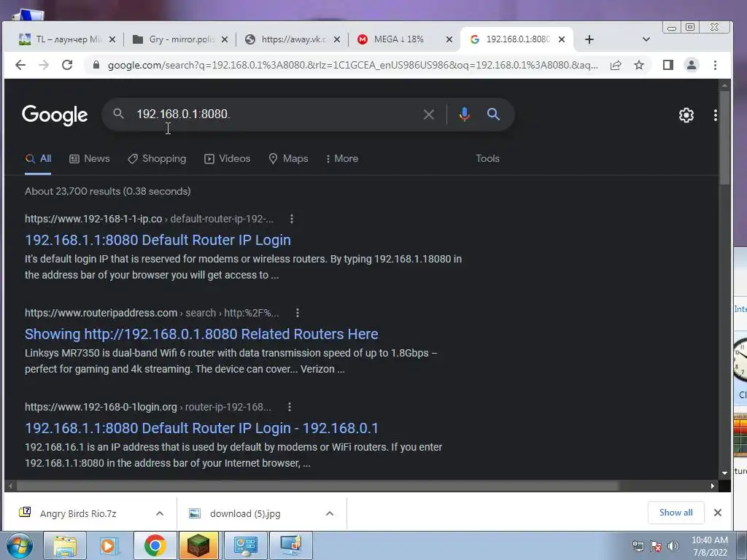Viewport: 747px width, 560px height.
Task: Expand Angry Birds Rio.7z download options
Action: 160,513
